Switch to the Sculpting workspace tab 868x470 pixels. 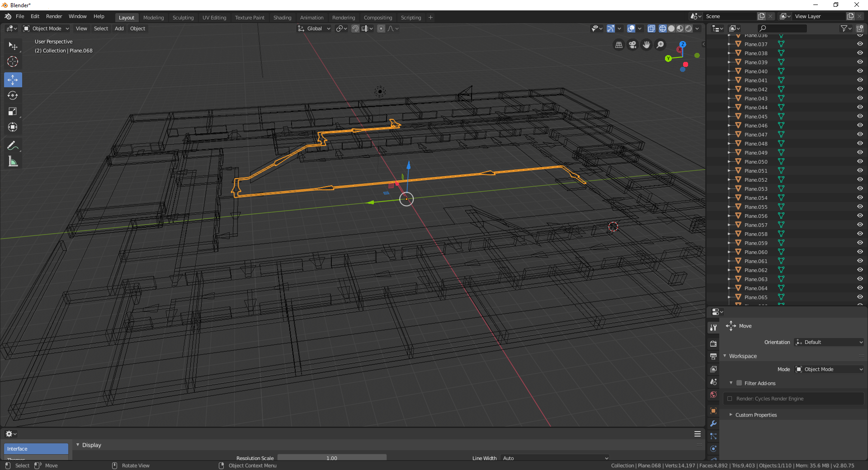pos(183,18)
